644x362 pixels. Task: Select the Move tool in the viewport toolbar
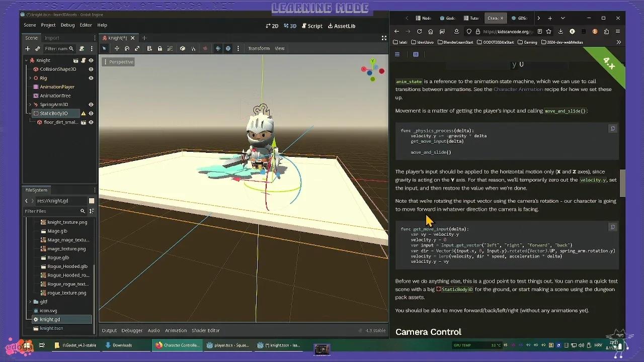pyautogui.click(x=116, y=48)
